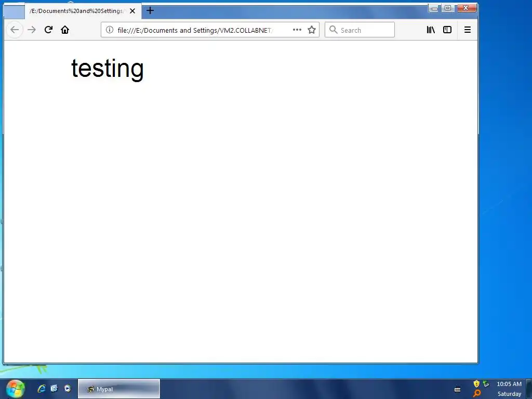The width and height of the screenshot is (532, 399).
Task: Reload the current page
Action: pos(48,30)
